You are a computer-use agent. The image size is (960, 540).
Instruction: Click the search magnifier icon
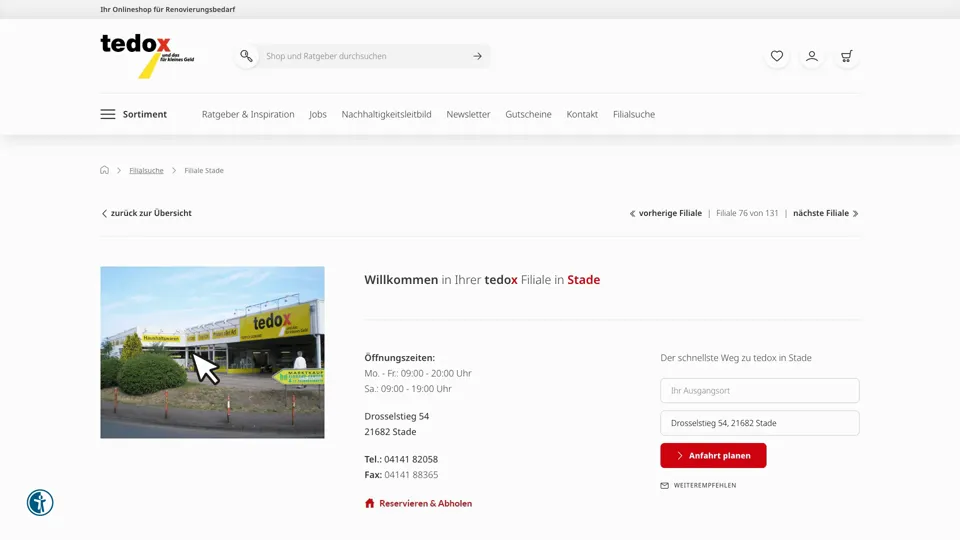pyautogui.click(x=246, y=56)
